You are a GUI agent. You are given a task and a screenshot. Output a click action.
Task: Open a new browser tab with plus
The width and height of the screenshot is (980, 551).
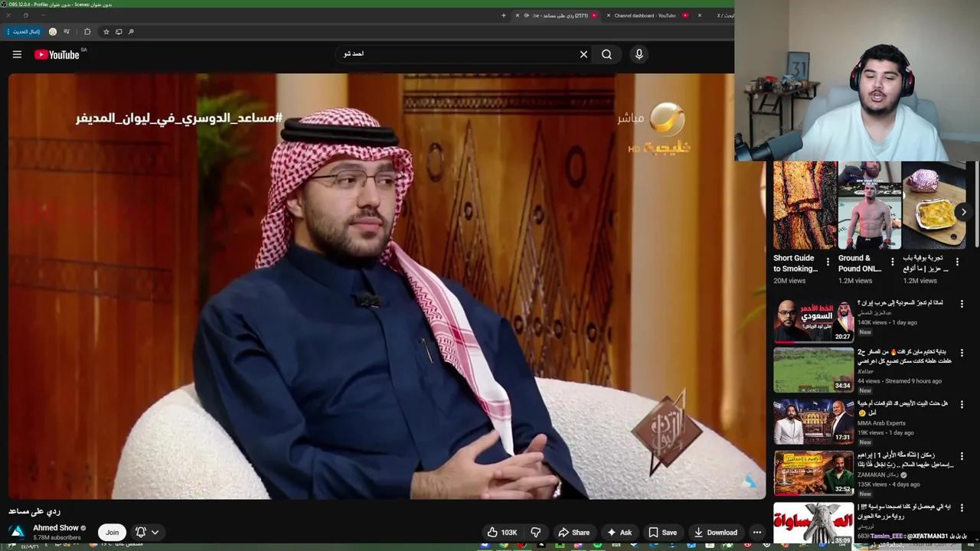click(503, 15)
